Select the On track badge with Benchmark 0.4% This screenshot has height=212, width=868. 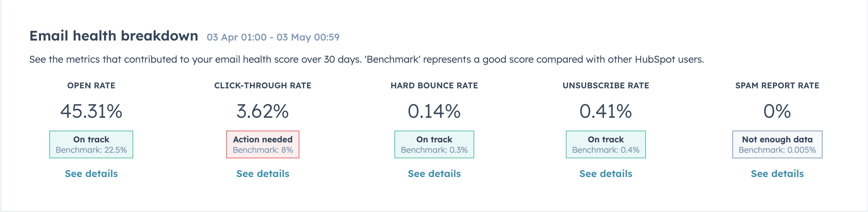pos(606,144)
